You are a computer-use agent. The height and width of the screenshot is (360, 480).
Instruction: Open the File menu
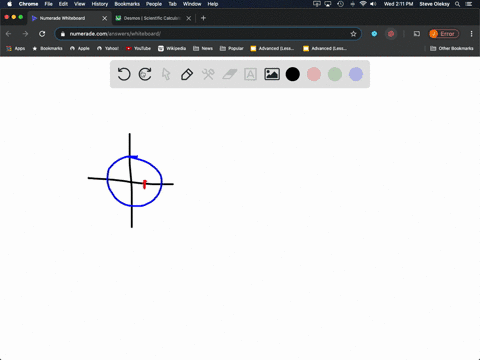coord(49,4)
